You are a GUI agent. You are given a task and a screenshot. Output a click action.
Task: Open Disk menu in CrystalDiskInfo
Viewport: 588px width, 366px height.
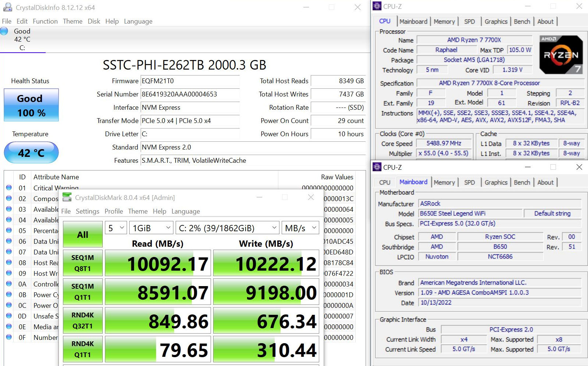pos(94,21)
